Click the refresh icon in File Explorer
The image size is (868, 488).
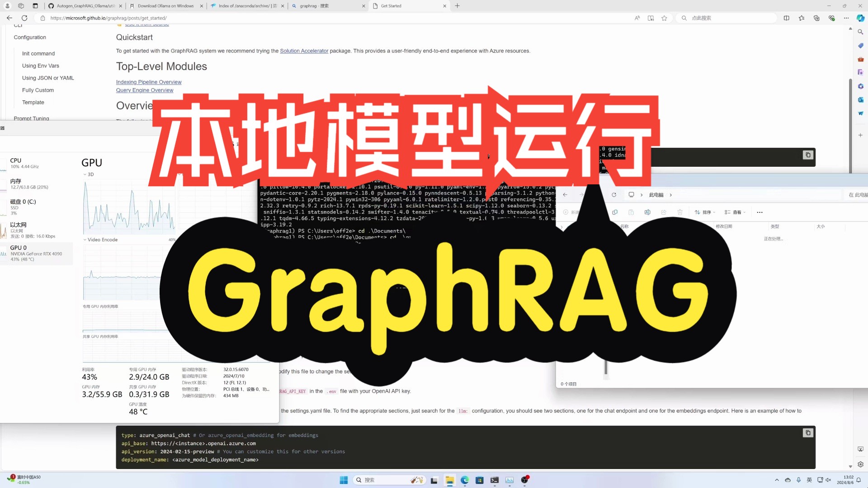pyautogui.click(x=614, y=195)
